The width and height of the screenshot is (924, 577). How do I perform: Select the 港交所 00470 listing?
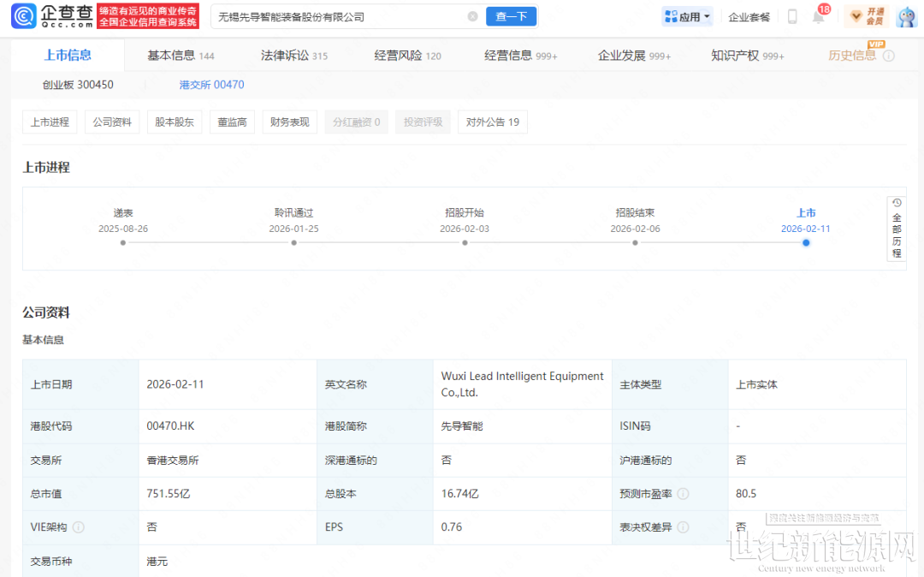point(211,85)
